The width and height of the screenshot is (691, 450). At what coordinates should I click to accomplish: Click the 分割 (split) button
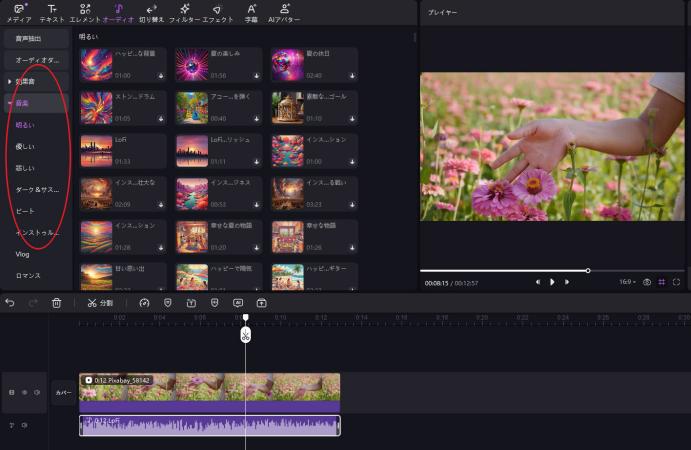[x=100, y=302]
